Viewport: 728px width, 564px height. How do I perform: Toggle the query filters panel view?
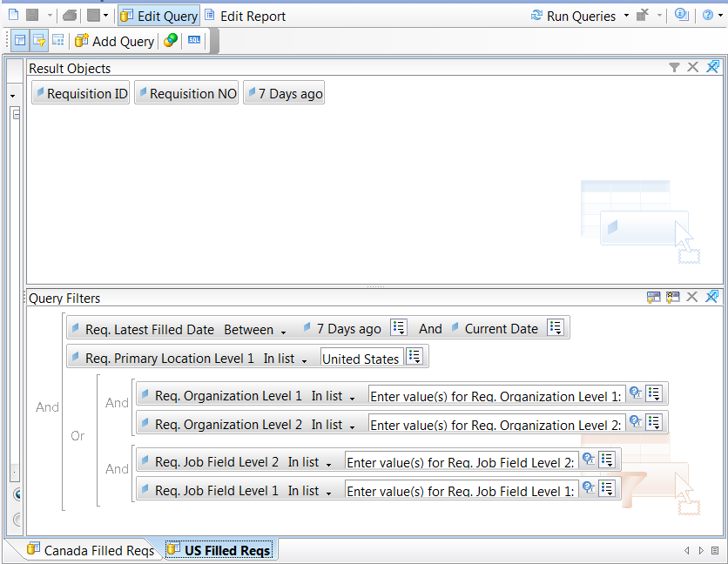pyautogui.click(x=39, y=40)
